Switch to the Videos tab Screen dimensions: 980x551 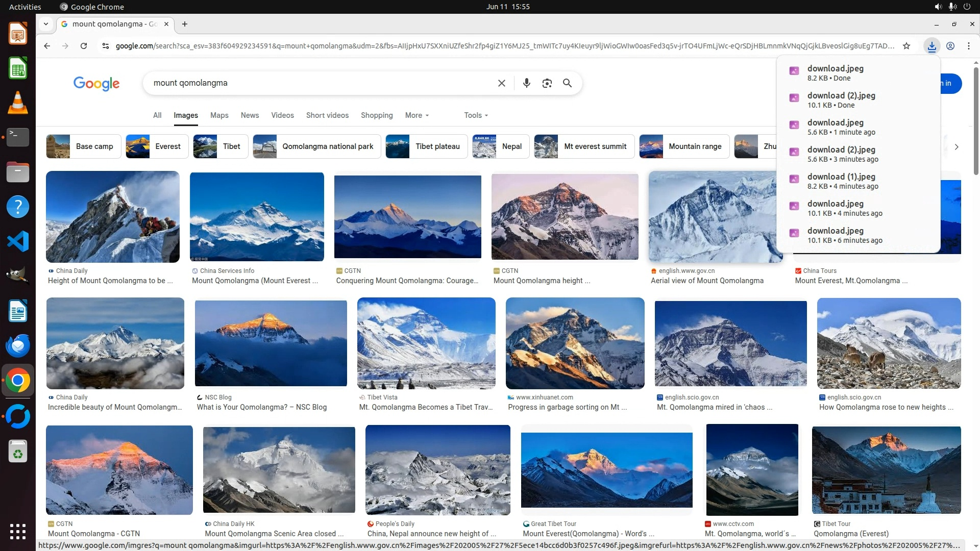pos(282,115)
